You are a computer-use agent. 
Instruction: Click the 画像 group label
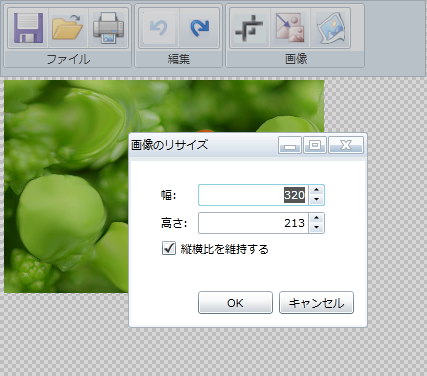296,59
